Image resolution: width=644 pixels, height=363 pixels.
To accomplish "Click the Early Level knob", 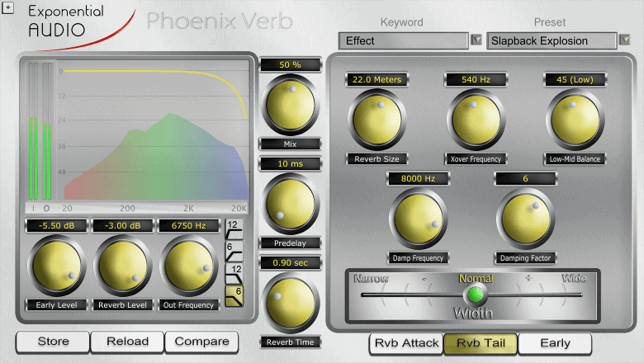I will coord(56,266).
